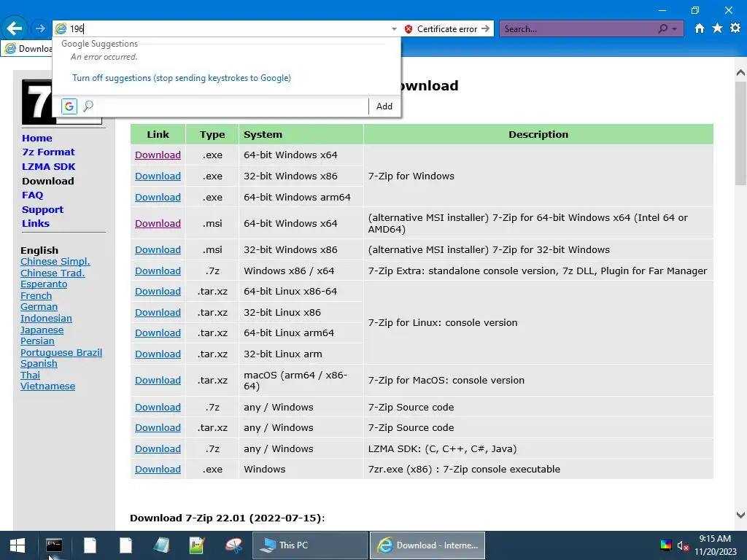Download tar.xz for 64-bit Linux x86-64

tap(158, 292)
